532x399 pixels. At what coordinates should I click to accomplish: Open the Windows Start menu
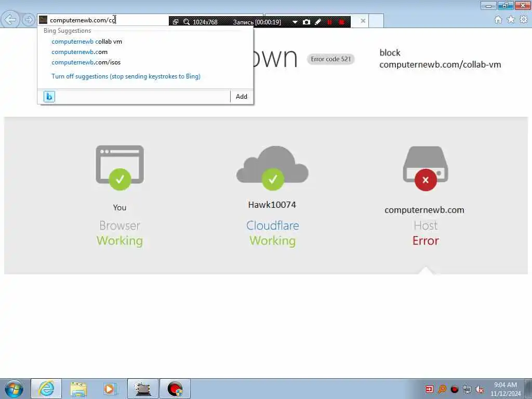(x=14, y=389)
